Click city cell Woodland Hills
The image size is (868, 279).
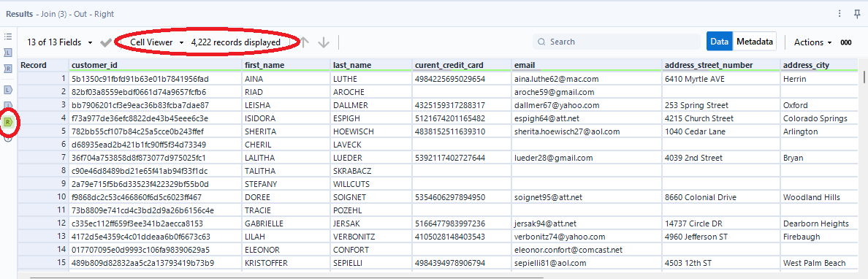point(819,197)
